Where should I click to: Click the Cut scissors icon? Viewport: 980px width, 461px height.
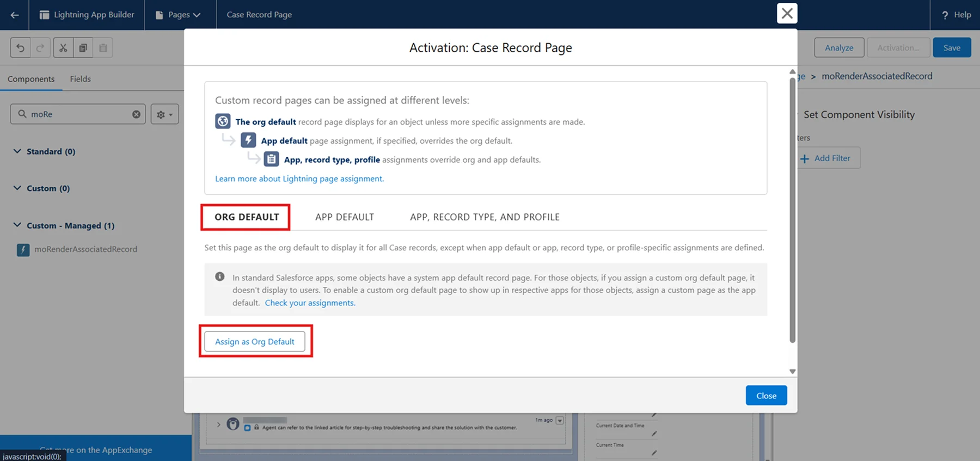click(63, 48)
